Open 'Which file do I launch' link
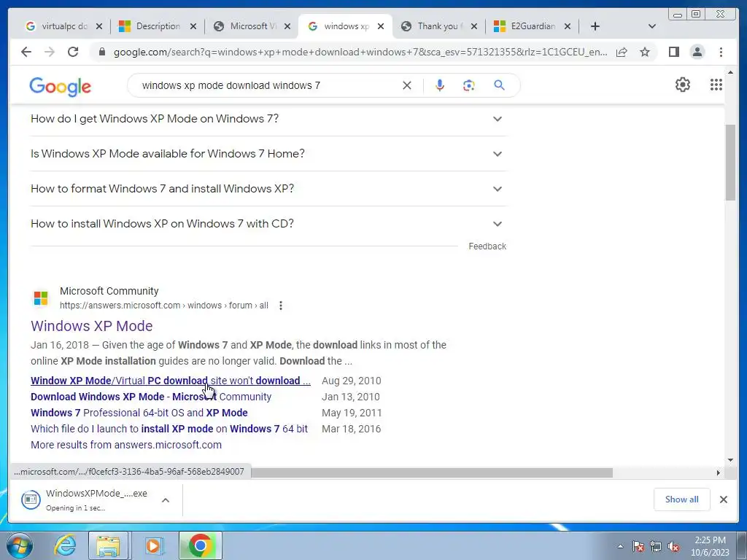747x560 pixels. point(169,429)
